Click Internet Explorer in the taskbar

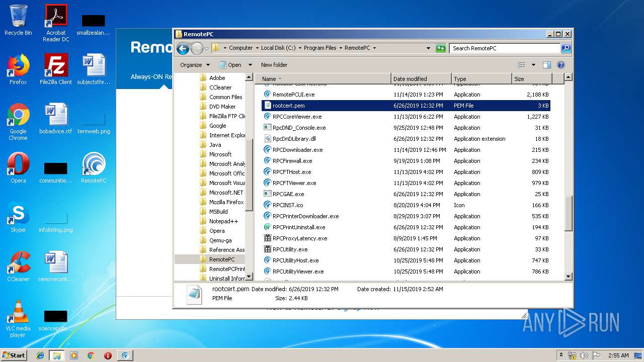(40, 355)
